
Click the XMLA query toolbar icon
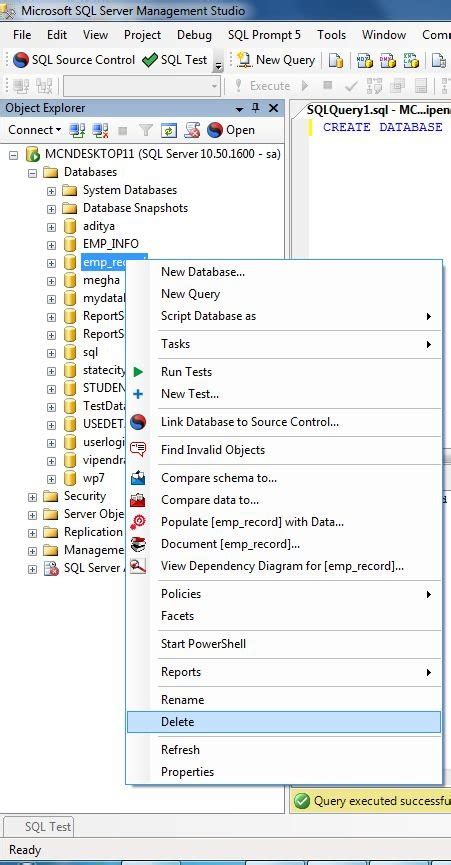click(x=411, y=60)
